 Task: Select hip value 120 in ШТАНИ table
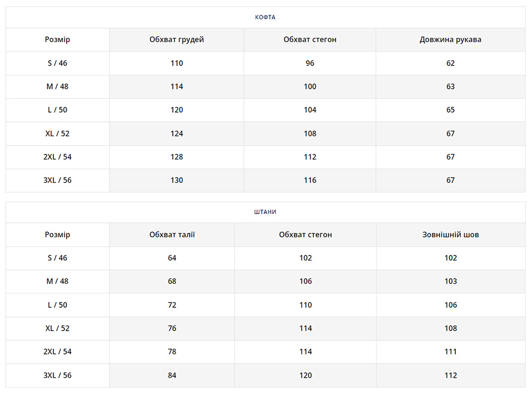tap(305, 375)
